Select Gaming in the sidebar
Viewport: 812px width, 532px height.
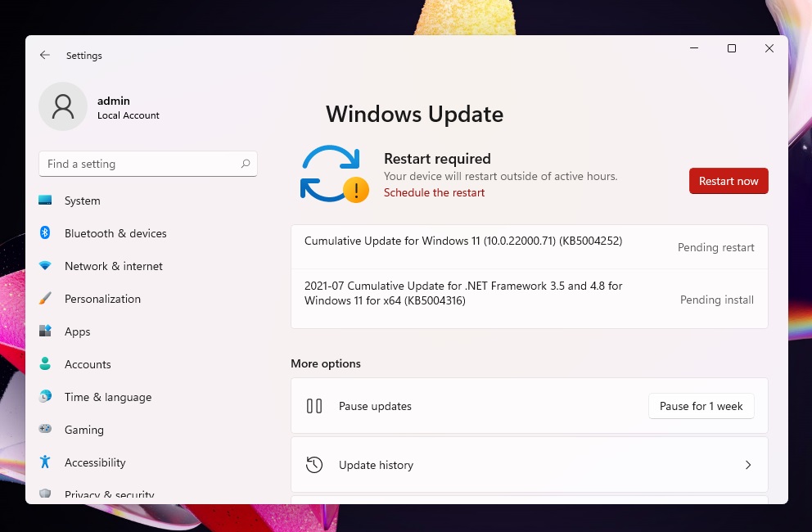pyautogui.click(x=83, y=430)
